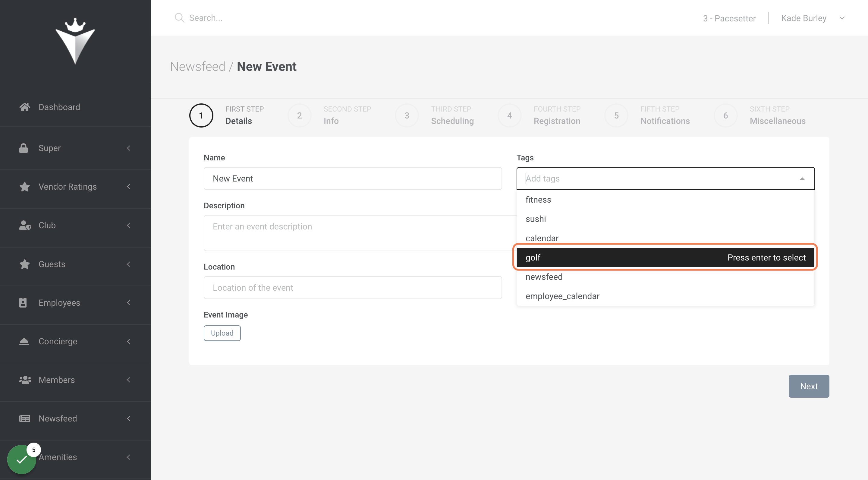The width and height of the screenshot is (868, 480).
Task: Select the newsfeed tag option
Action: point(665,277)
